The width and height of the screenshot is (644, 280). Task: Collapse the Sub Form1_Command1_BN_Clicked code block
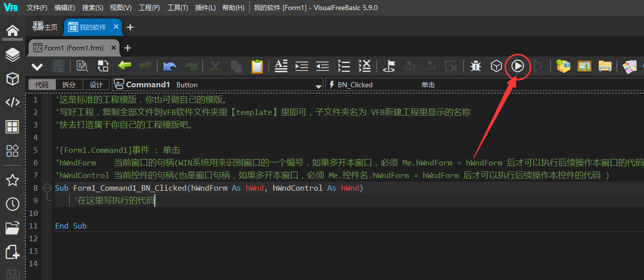pos(47,188)
